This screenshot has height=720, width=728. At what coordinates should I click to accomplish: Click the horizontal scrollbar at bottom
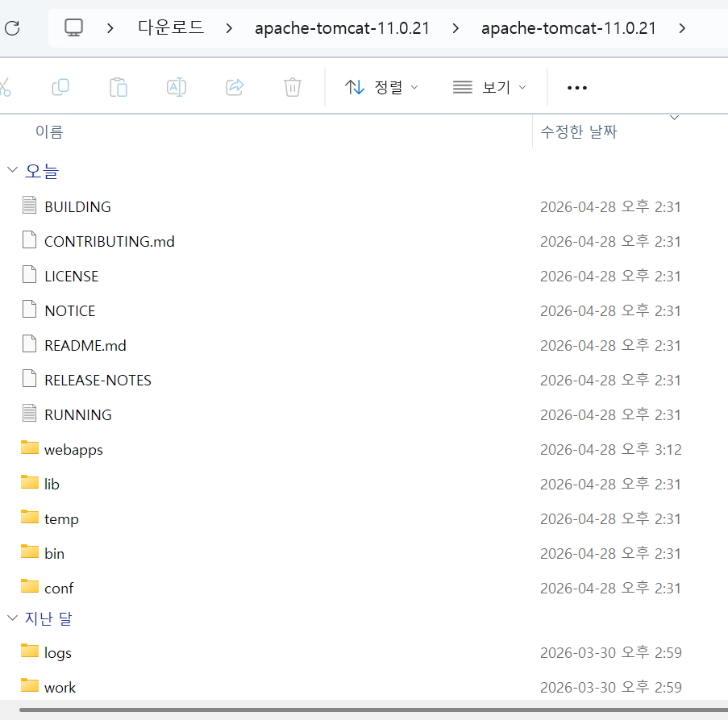pyautogui.click(x=373, y=710)
